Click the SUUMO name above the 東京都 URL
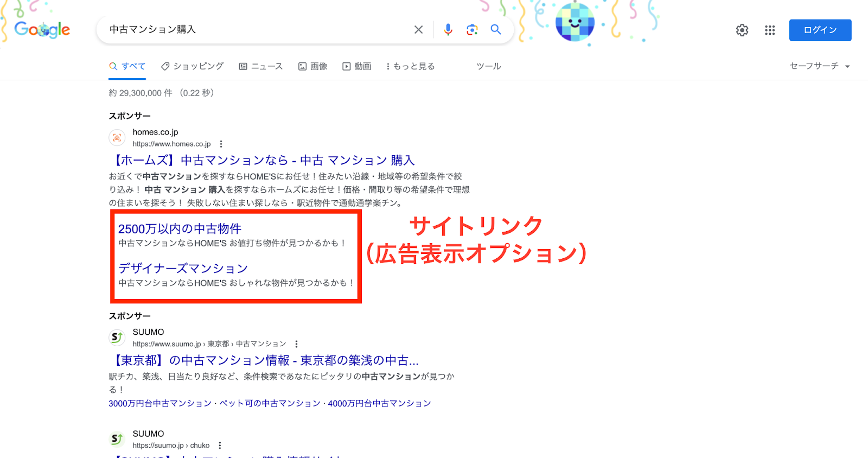 pyautogui.click(x=149, y=332)
